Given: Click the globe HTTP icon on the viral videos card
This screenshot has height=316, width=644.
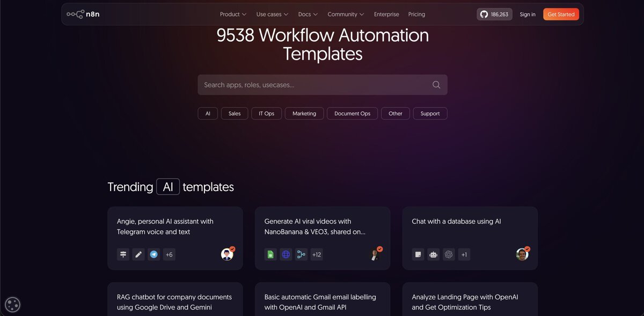Looking at the screenshot, I should pyautogui.click(x=286, y=254).
